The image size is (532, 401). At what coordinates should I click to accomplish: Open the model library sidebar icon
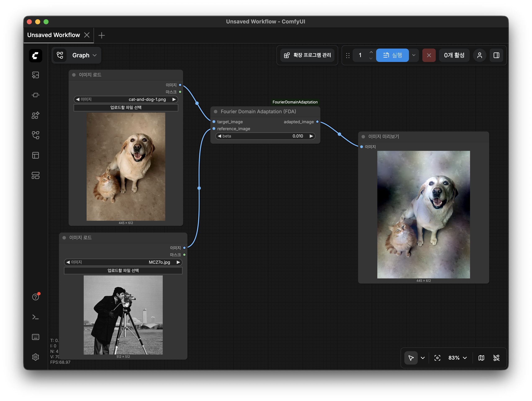(36, 115)
